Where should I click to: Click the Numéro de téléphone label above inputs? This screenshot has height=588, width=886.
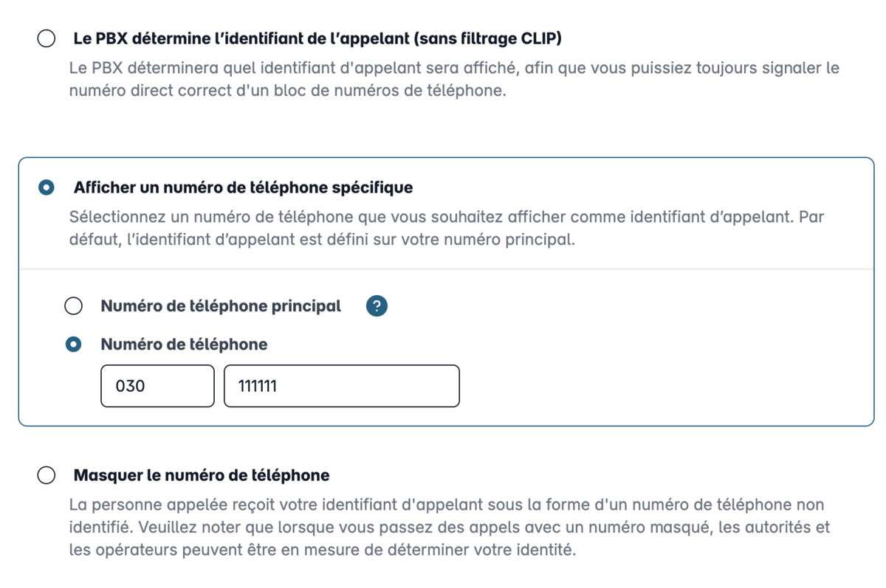[x=184, y=345]
